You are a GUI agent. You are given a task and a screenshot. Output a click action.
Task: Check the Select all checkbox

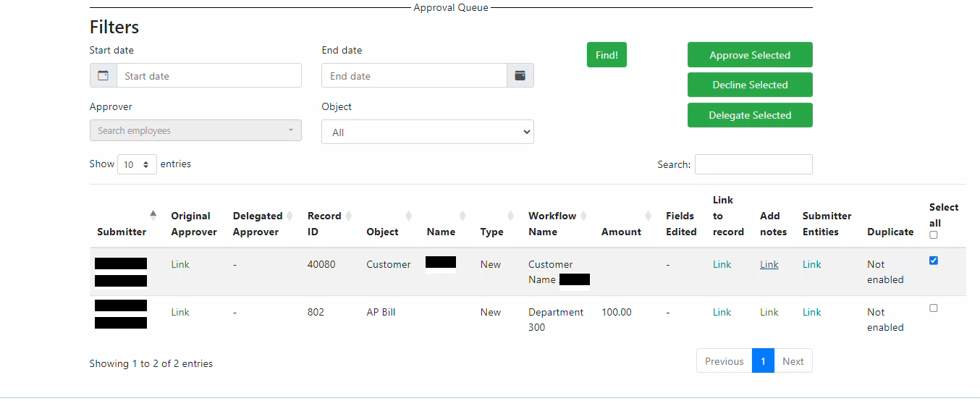click(x=933, y=235)
